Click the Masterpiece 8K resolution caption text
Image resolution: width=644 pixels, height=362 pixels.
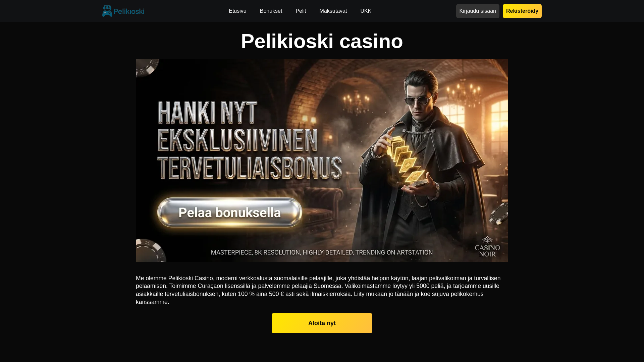pos(322,252)
